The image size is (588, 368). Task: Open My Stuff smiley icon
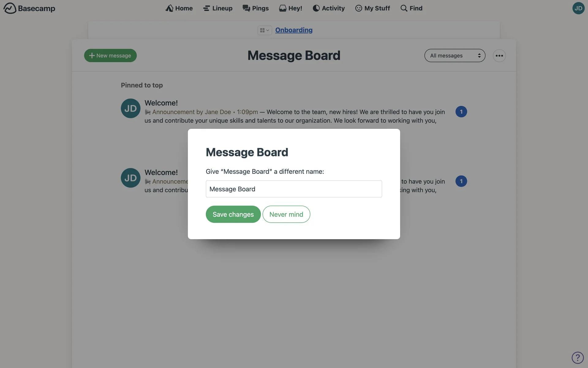(x=359, y=8)
